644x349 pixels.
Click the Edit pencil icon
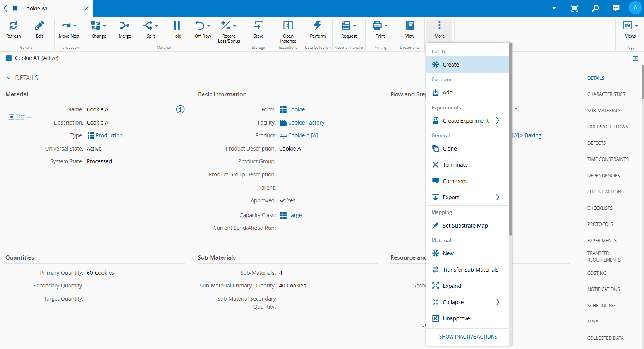click(x=39, y=26)
